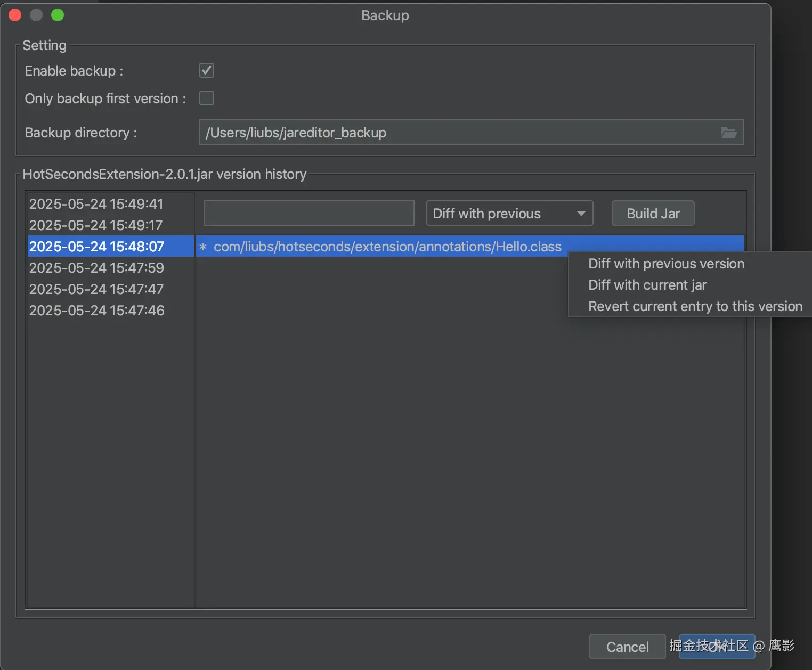The image size is (812, 670).
Task: Click the Hello.class entry in the file list
Action: [387, 247]
